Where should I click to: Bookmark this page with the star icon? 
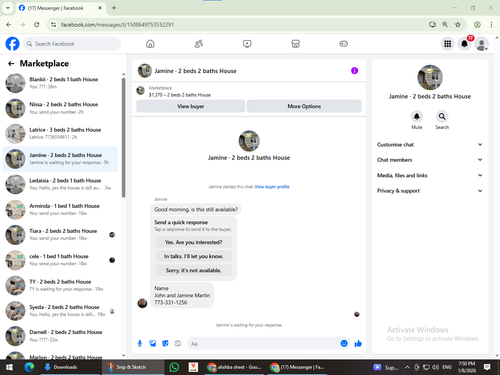[458, 24]
